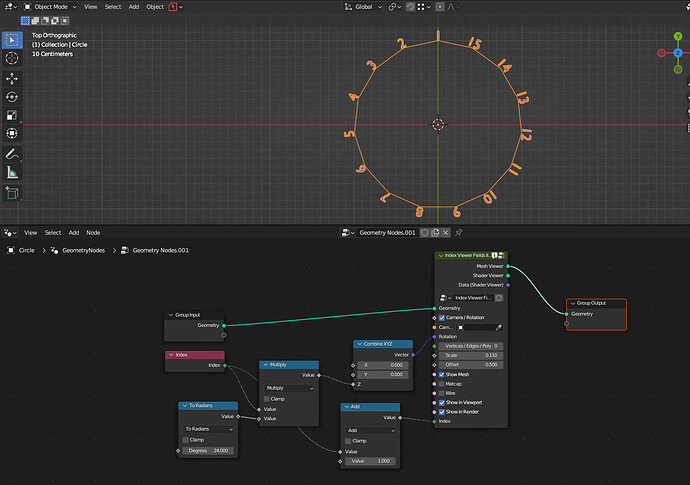
Task: Open the node editor Node menu
Action: (93, 232)
